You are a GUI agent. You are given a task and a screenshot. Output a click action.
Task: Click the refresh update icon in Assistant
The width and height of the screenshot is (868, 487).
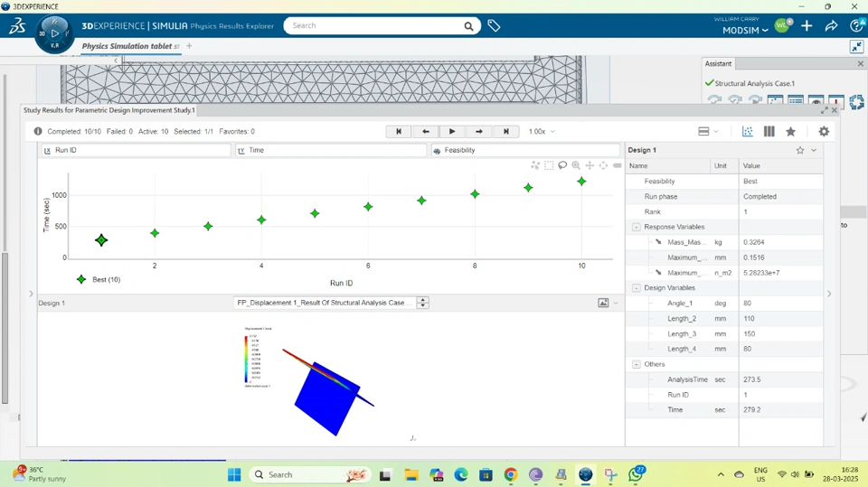pyautogui.click(x=856, y=102)
